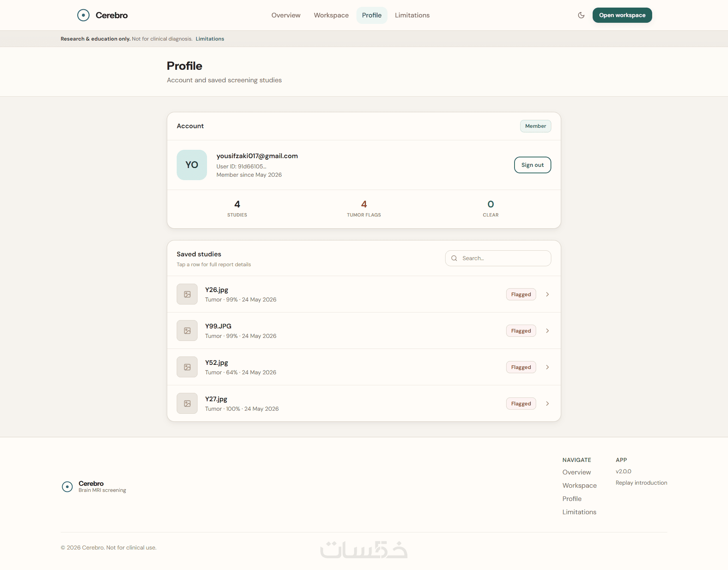The width and height of the screenshot is (728, 570).
Task: Focus the saved studies Search field
Action: pos(498,258)
